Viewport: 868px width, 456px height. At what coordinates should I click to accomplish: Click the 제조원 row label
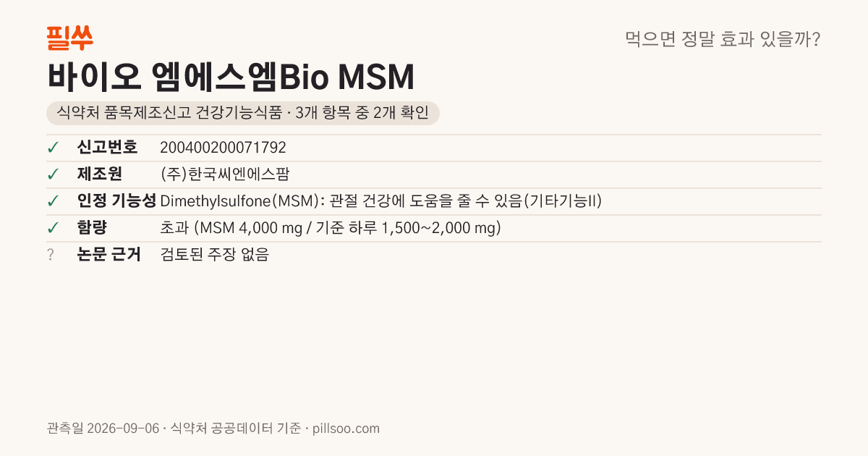click(100, 174)
